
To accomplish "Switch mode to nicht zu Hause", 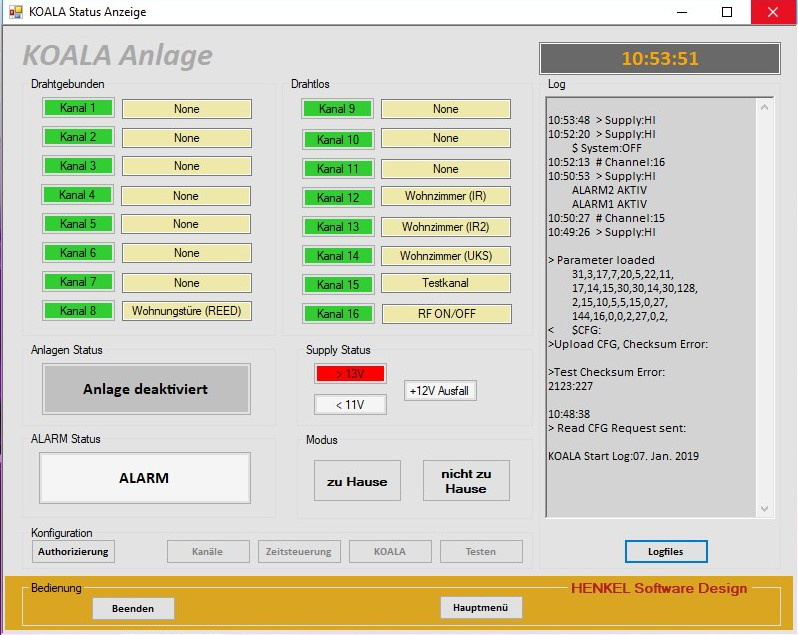I will pos(466,481).
